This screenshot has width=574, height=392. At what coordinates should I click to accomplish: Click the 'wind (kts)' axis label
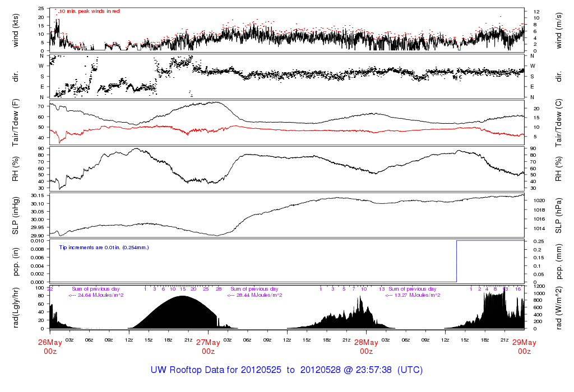click(x=15, y=30)
